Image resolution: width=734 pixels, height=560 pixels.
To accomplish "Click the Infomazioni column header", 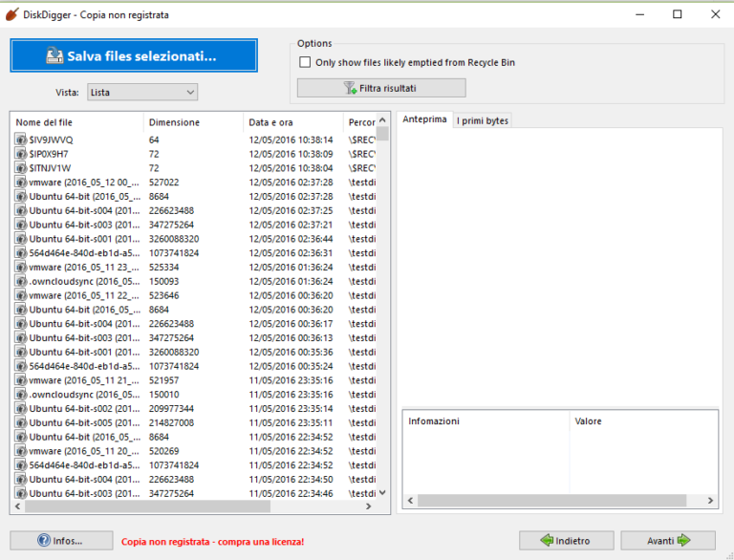I will (x=486, y=420).
